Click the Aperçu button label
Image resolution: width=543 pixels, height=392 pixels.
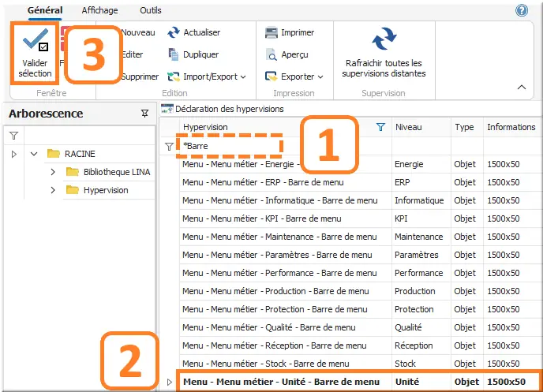[x=294, y=54]
